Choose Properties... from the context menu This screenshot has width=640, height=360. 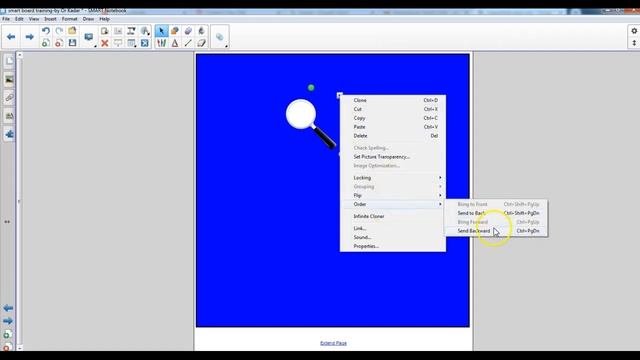click(393, 246)
